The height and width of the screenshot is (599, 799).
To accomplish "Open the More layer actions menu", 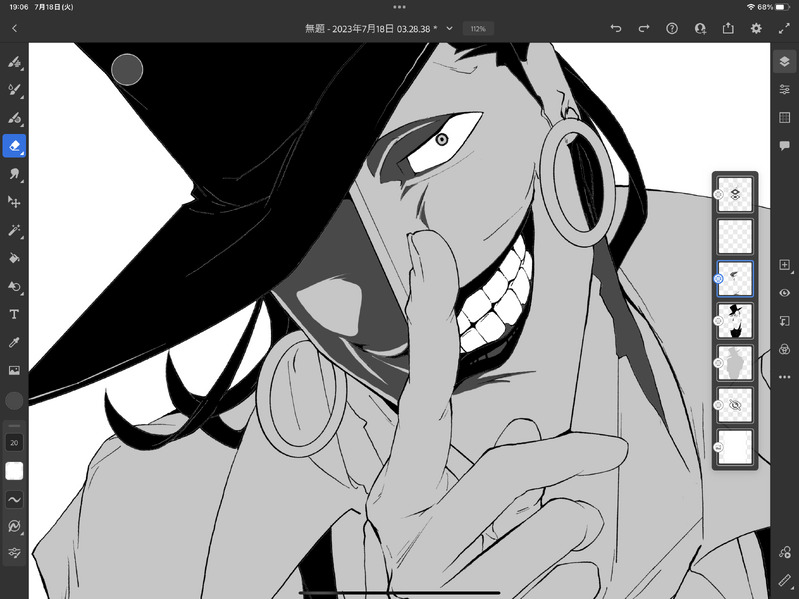I will (x=784, y=377).
